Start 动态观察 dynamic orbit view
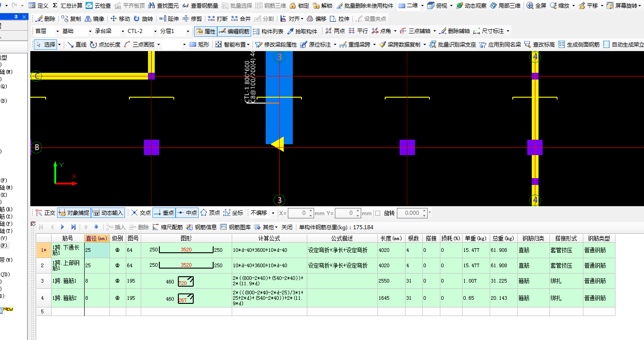This screenshot has width=644, height=340. point(471,5)
